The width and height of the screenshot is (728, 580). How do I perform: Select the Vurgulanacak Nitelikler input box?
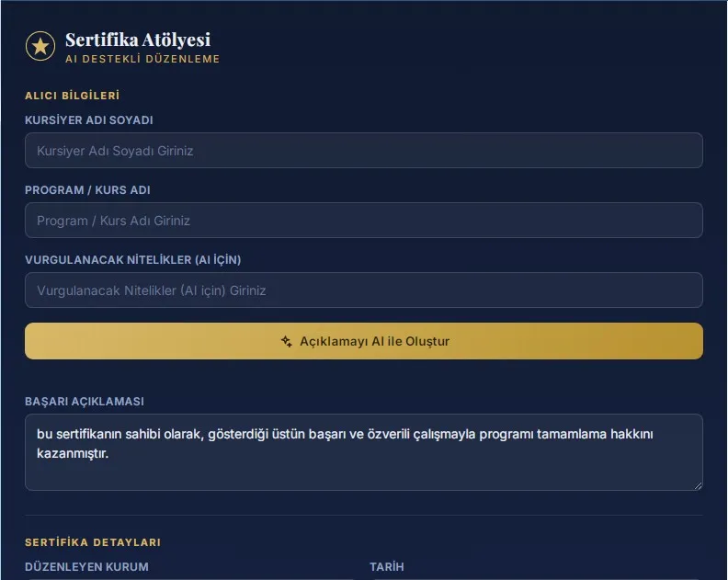(363, 290)
